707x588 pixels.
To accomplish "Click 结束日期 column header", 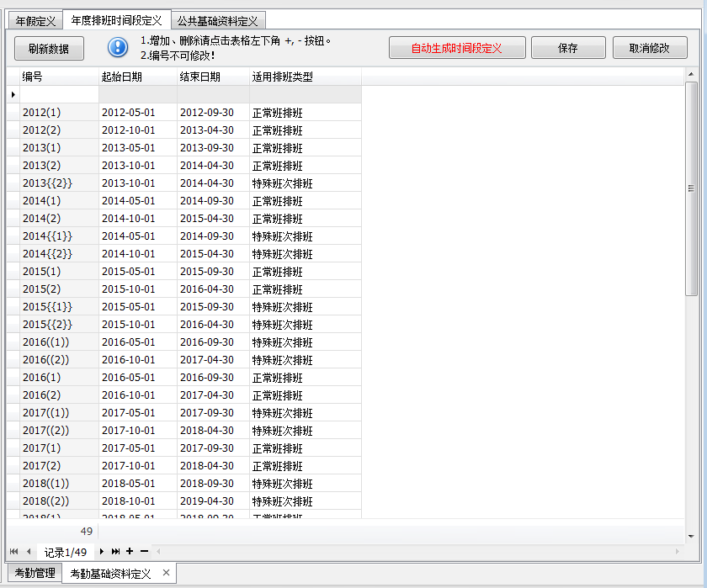I will 213,77.
